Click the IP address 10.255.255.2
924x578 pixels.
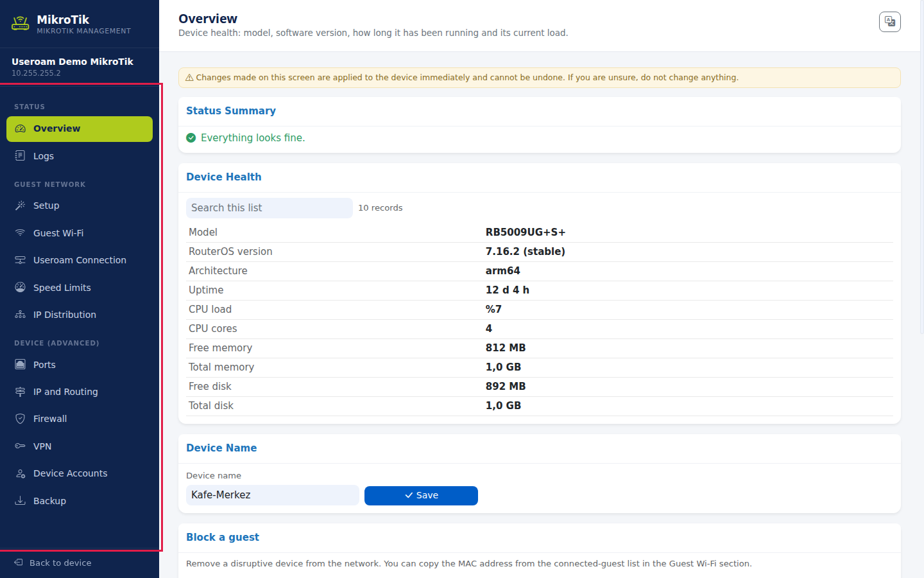36,73
